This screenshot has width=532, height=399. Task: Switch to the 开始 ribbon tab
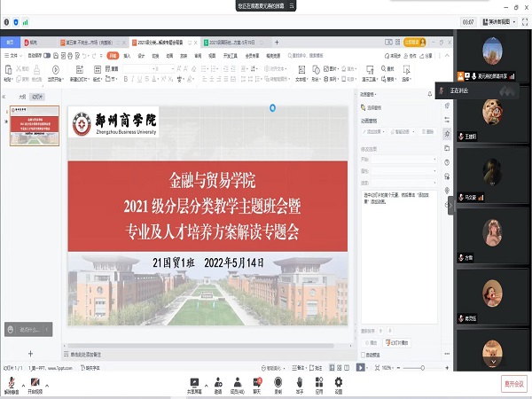[113, 55]
